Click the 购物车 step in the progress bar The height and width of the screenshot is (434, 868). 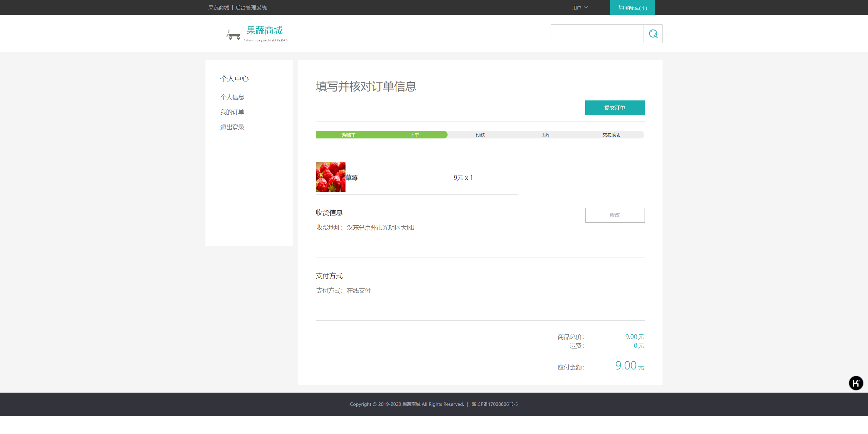[x=349, y=135]
